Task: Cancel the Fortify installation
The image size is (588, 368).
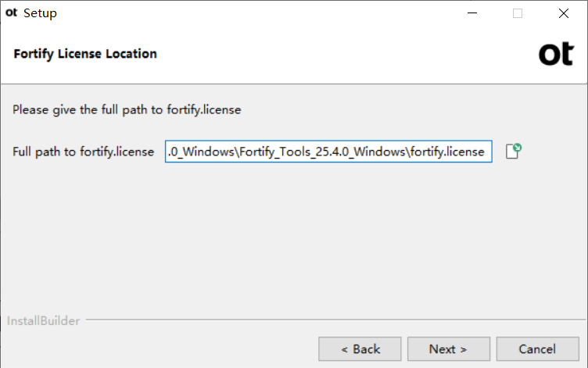Action: point(537,349)
